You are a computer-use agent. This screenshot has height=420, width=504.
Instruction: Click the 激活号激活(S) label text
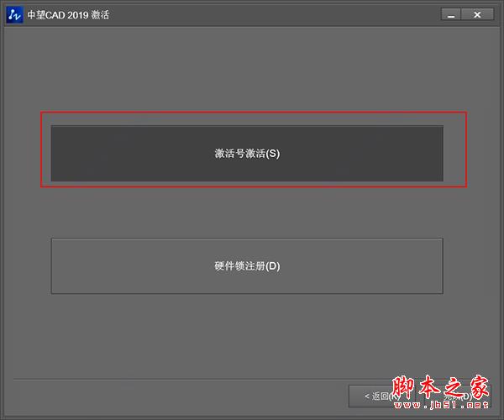coord(247,153)
